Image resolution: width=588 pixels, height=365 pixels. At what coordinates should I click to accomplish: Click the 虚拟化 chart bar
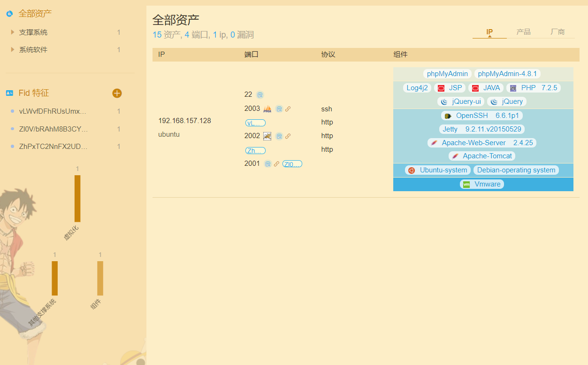(77, 198)
